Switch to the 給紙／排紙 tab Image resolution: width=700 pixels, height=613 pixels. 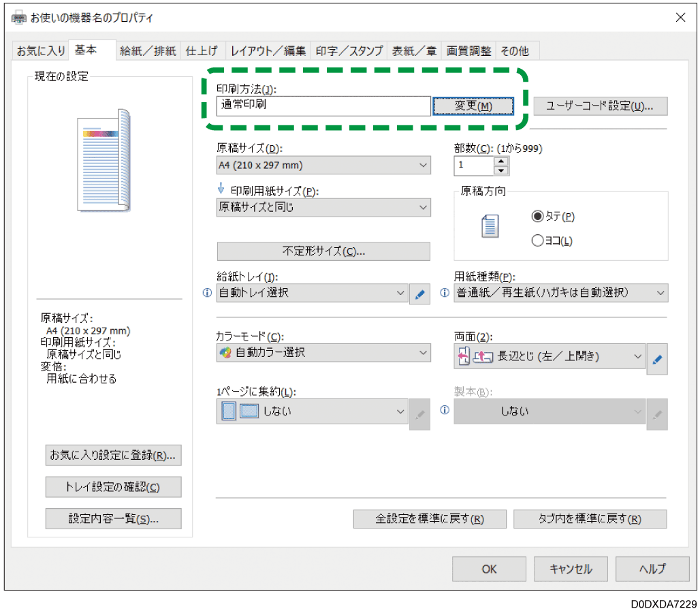148,51
